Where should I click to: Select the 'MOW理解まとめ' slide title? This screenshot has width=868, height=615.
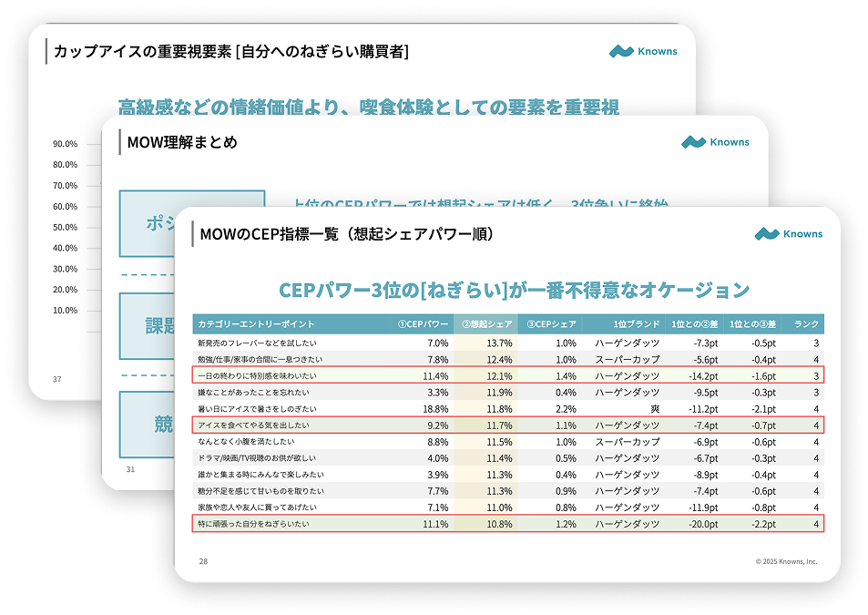pyautogui.click(x=182, y=142)
